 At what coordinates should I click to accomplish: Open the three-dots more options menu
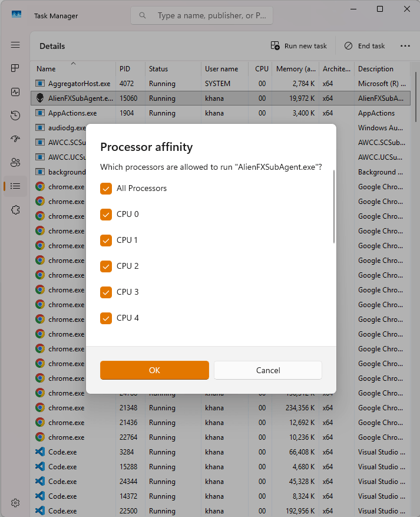coord(405,46)
